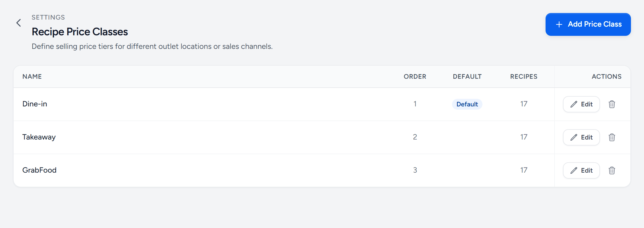Image resolution: width=644 pixels, height=228 pixels.
Task: Click the SETTINGS breadcrumb label
Action: tap(48, 17)
